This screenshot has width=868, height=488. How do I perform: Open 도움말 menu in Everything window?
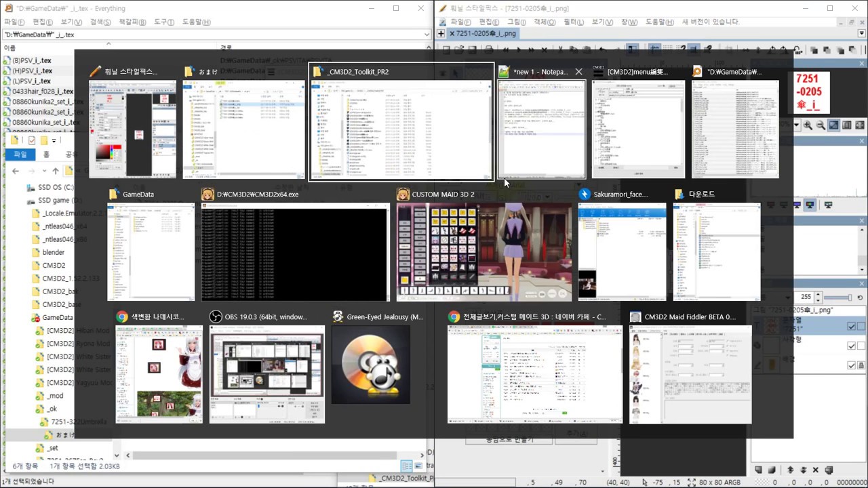pos(197,22)
